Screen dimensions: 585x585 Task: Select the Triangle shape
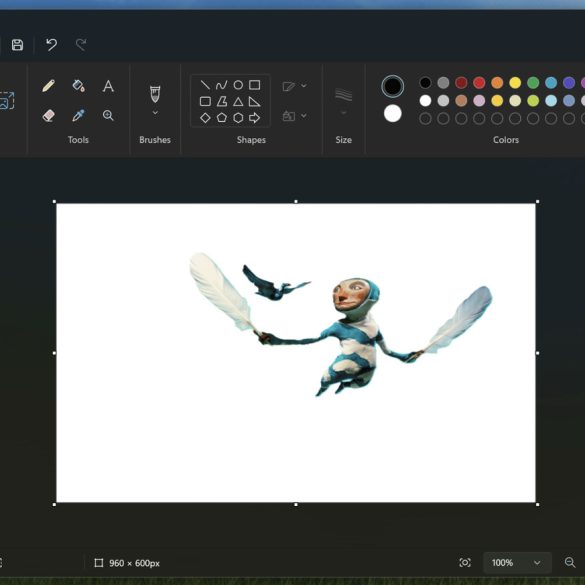pos(238,101)
